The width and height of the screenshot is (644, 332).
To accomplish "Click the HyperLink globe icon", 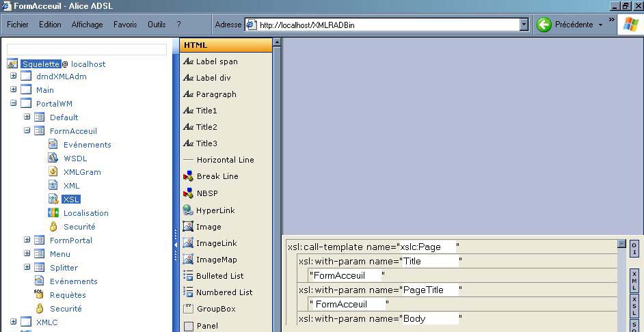I will (189, 210).
